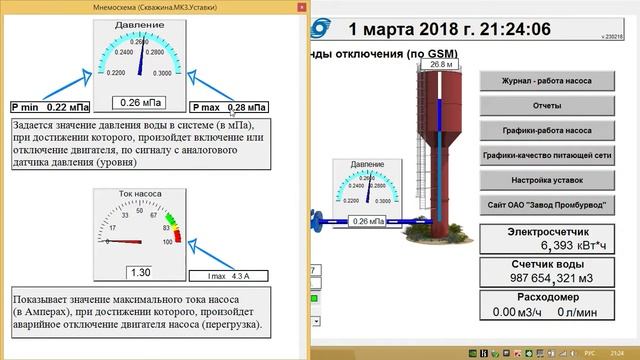Click the volume speaker tray icon
Viewport: 640px width, 360px height.
pos(573,353)
